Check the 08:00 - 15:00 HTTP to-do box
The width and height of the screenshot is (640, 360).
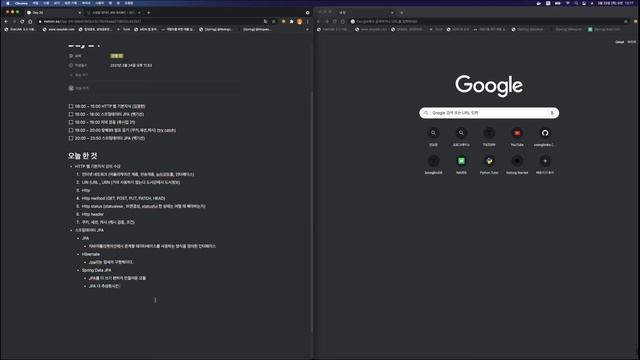pos(71,106)
